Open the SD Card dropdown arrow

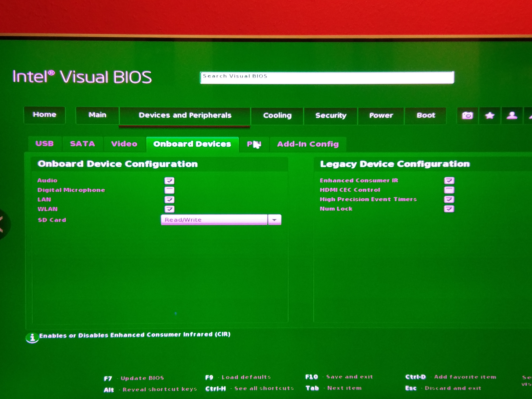(274, 220)
